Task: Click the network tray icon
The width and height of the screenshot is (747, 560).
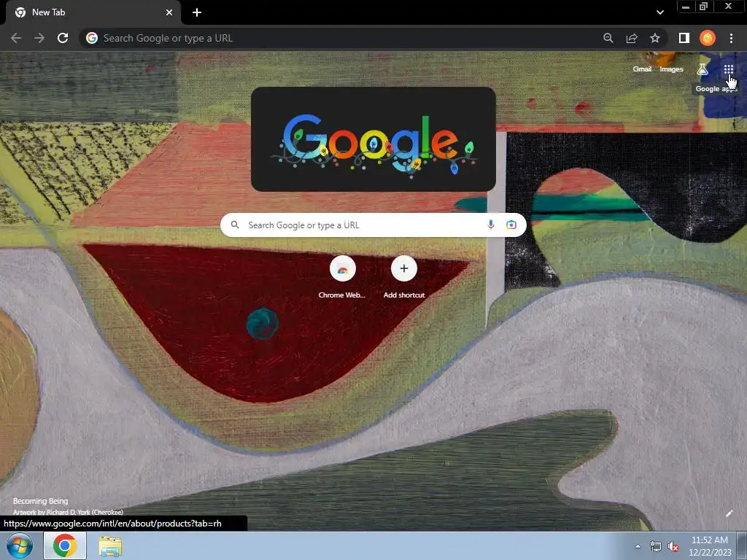Action: (x=656, y=546)
